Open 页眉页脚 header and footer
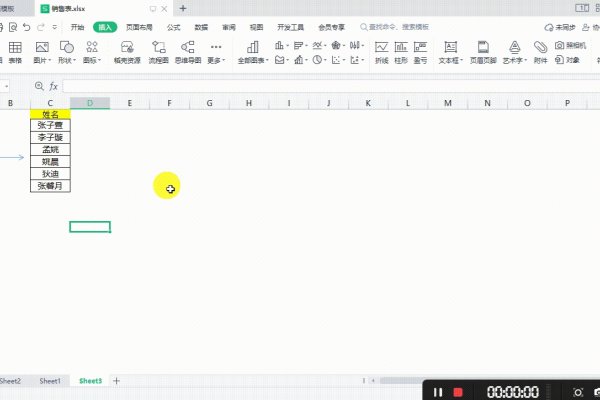This screenshot has width=600, height=400. (x=483, y=52)
